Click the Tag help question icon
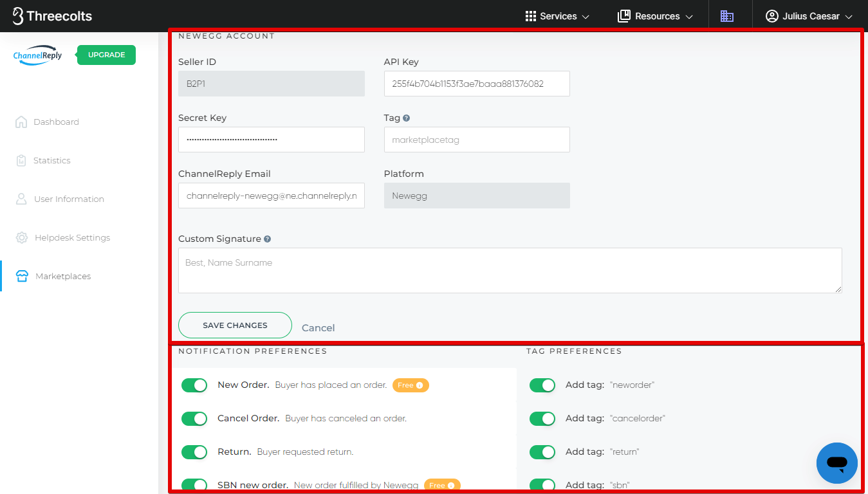The image size is (868, 494). tap(407, 118)
